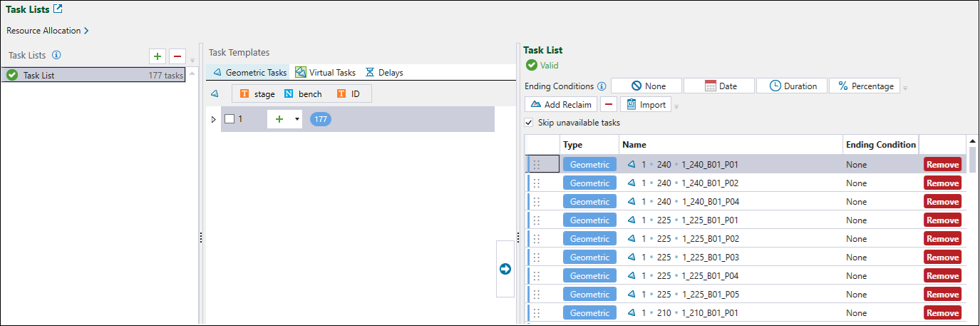Screen dimensions: 980x326
Task: Switch to the Delays tab
Action: pos(384,72)
